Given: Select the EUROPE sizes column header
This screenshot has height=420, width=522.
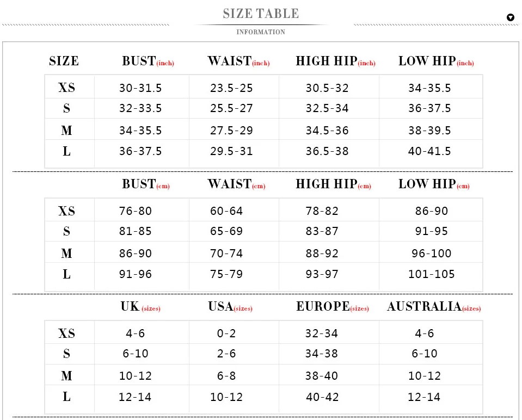Looking at the screenshot, I should 333,306.
